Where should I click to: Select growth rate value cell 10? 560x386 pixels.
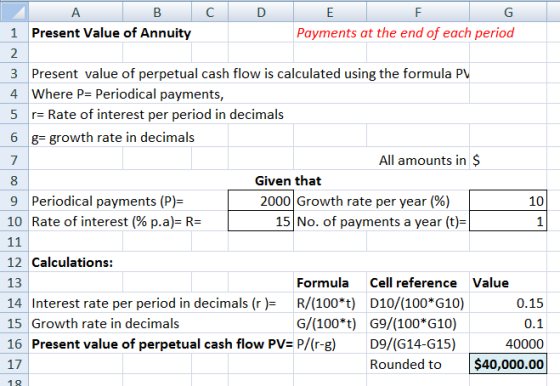(x=508, y=201)
